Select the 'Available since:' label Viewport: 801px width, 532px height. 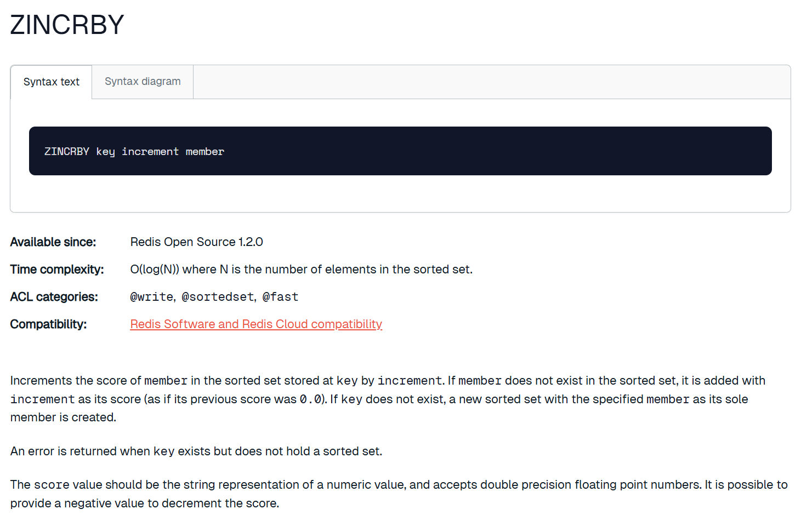coord(53,242)
